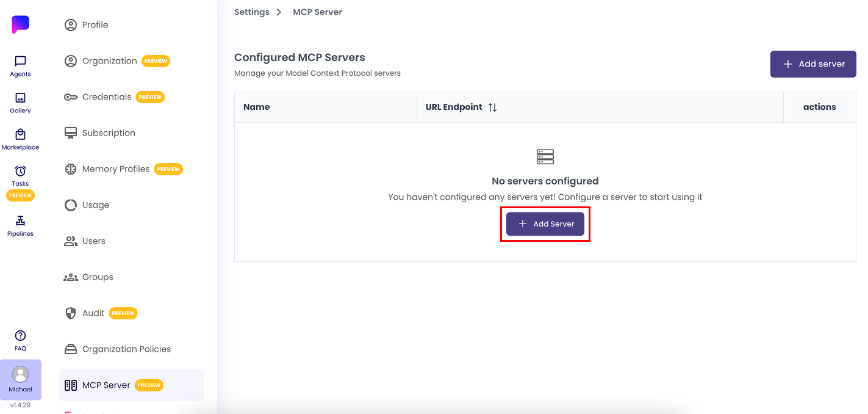The width and height of the screenshot is (868, 414).
Task: Click the URL Endpoint column header
Action: pos(600,107)
